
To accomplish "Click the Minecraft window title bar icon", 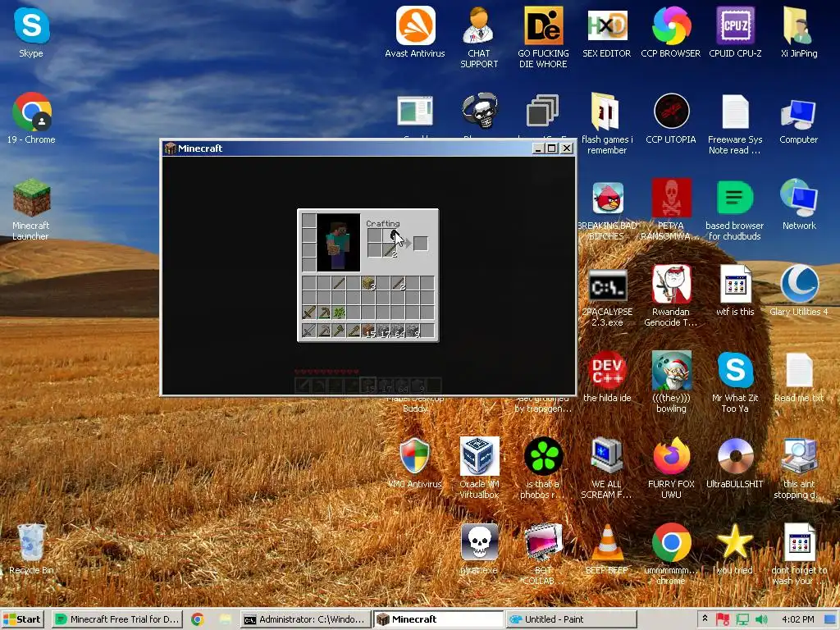I will 171,148.
